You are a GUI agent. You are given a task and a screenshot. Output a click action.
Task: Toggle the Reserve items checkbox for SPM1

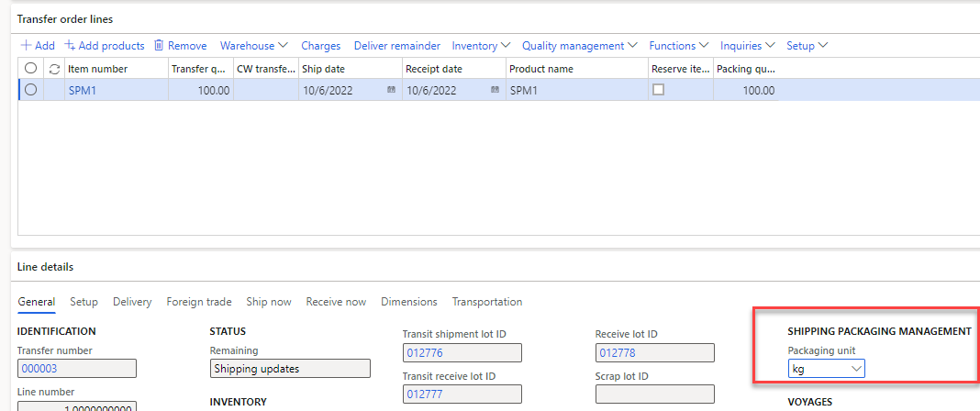658,90
